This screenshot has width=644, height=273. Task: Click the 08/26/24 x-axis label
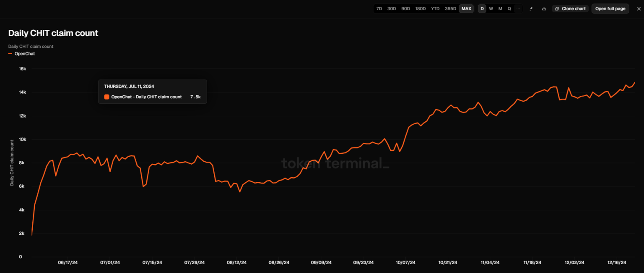(x=279, y=262)
